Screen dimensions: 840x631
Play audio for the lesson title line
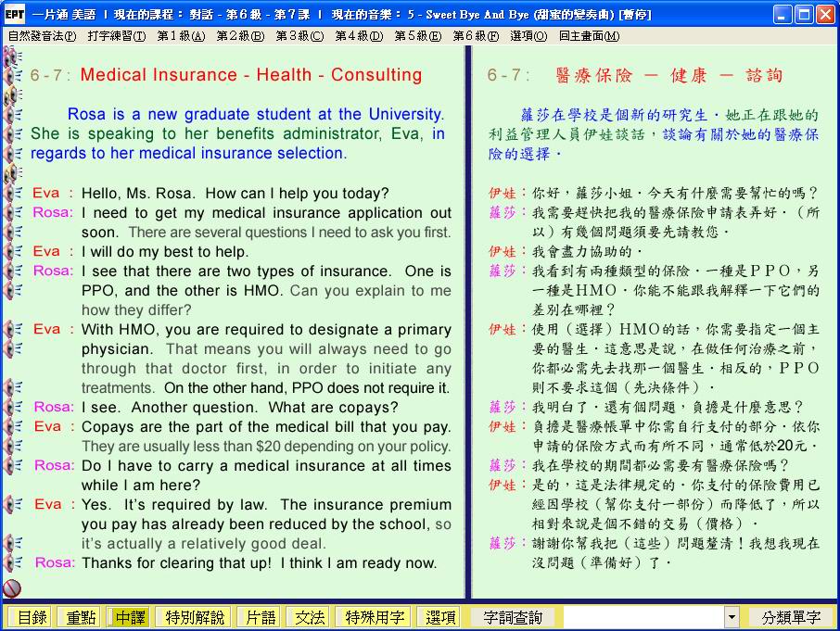pos(13,75)
